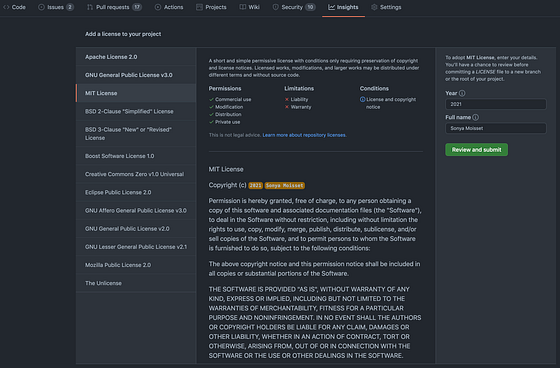Switch to the Code tab
Screen dimensions: 560x368
pos(15,7)
